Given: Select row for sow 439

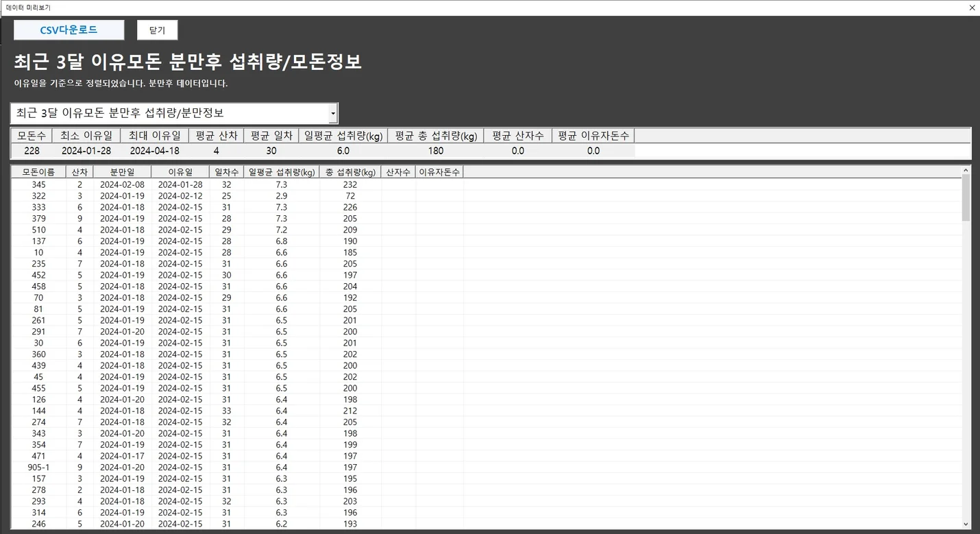Looking at the screenshot, I should (486, 365).
